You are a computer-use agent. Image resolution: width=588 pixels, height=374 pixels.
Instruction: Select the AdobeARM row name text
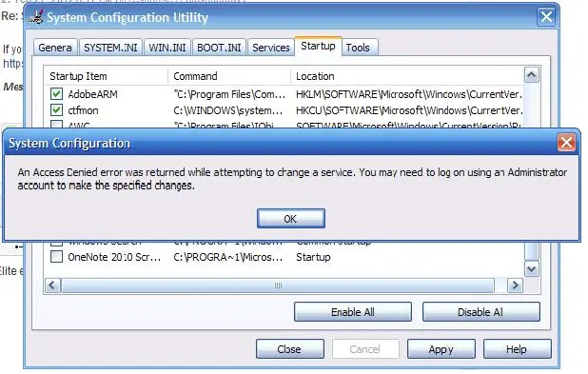pyautogui.click(x=92, y=94)
